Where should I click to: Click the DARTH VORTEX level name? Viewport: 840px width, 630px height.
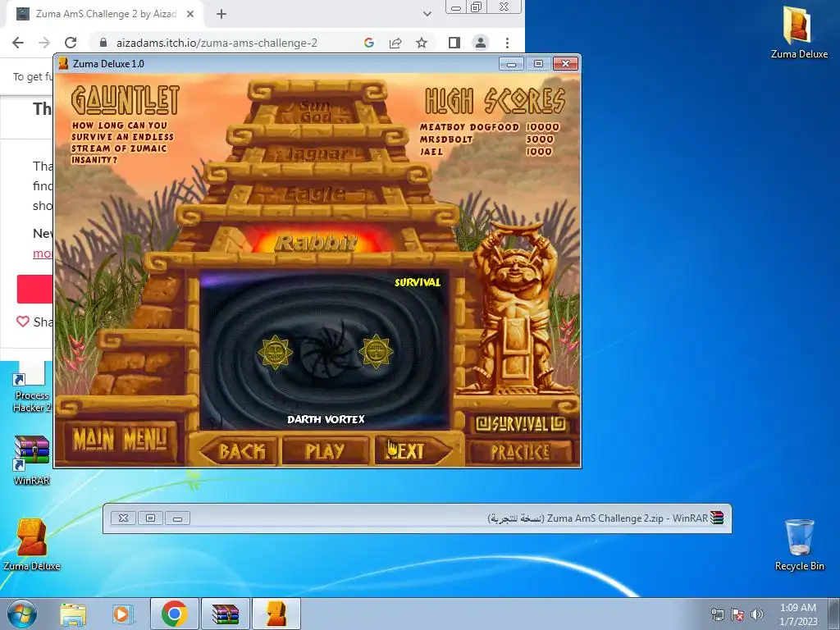click(x=326, y=419)
